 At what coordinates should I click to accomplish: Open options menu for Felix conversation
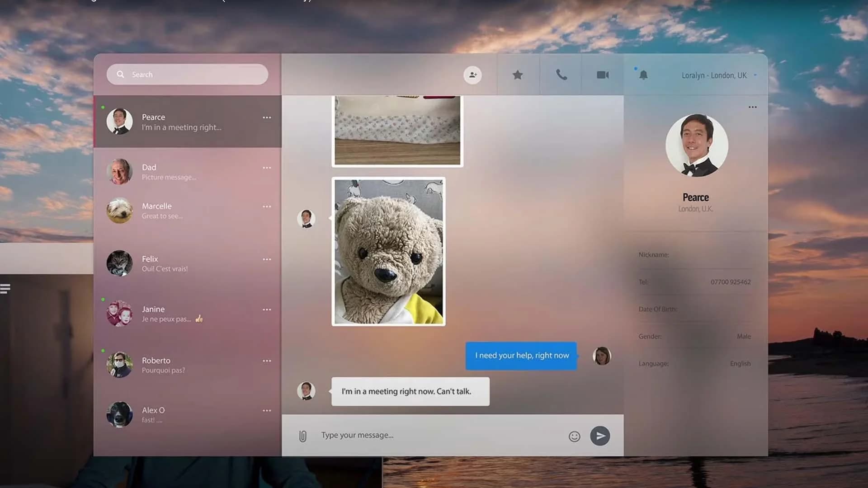pos(267,259)
